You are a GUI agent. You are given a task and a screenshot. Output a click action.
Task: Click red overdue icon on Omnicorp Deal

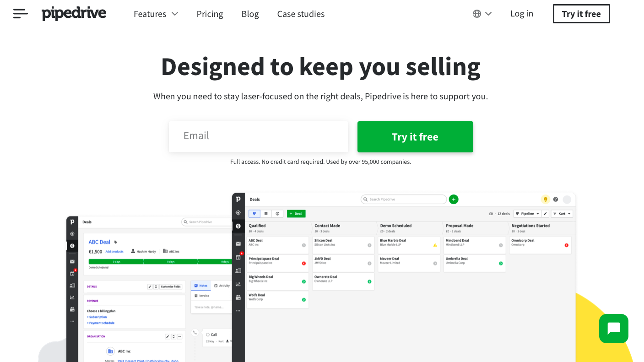[x=567, y=245]
